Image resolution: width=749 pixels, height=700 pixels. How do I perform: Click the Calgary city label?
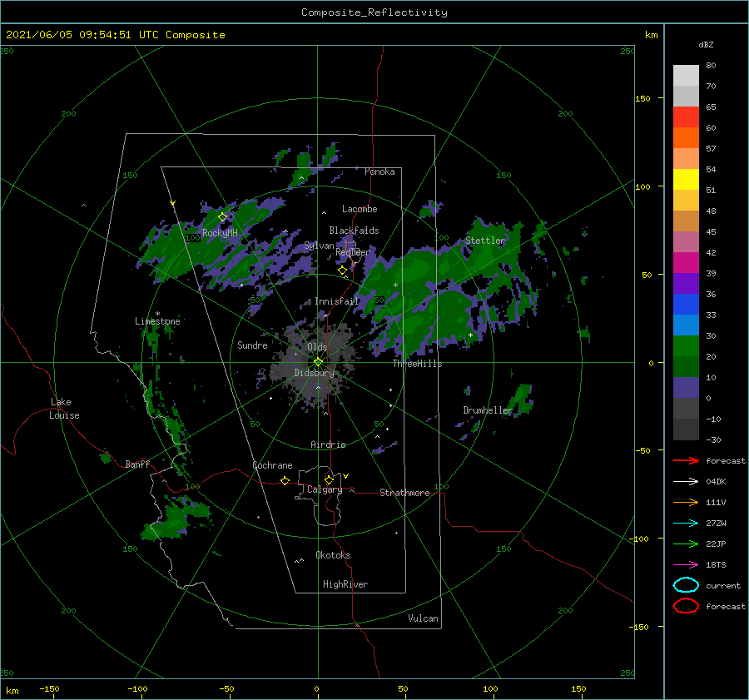pos(325,489)
